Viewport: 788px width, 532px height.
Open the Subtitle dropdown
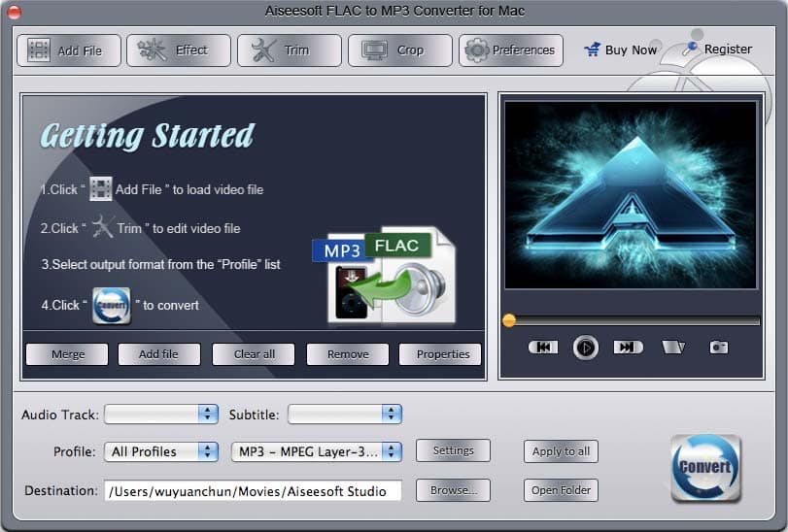tap(345, 415)
